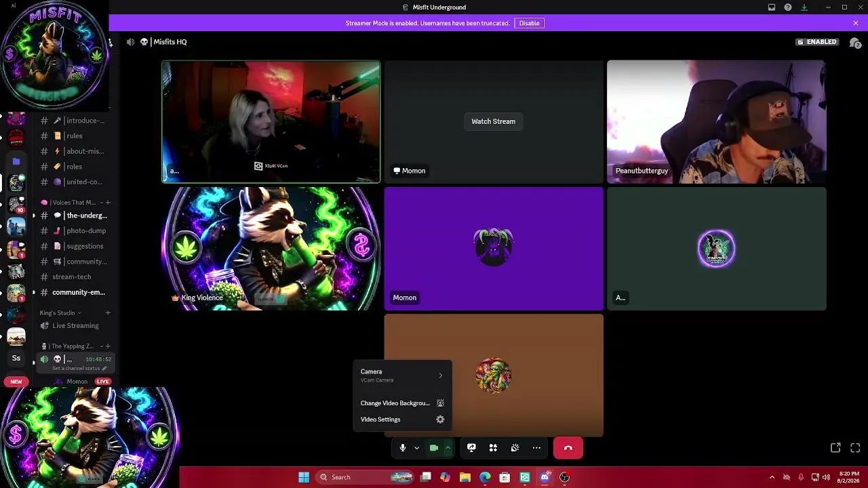Viewport: 868px width, 488px height.
Task: Disable Streamer Mode from the banner
Action: point(529,23)
